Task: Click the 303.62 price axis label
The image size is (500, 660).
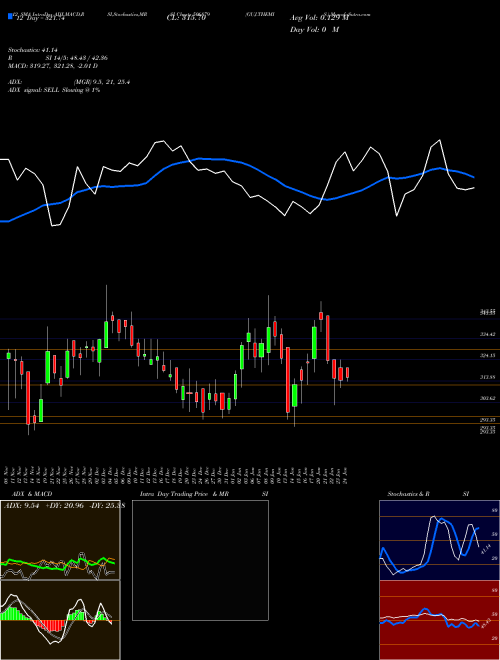Action: [487, 398]
